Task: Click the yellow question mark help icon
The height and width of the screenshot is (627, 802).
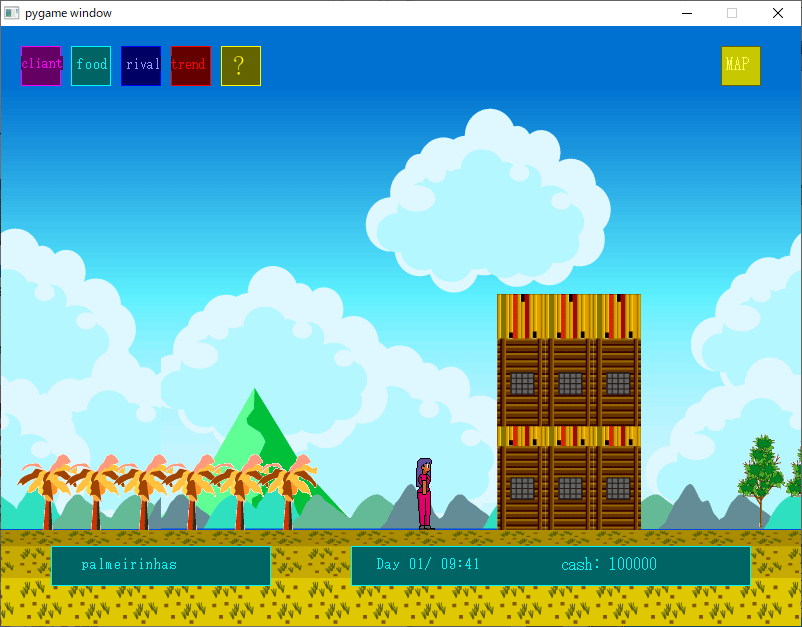Action: coord(241,66)
